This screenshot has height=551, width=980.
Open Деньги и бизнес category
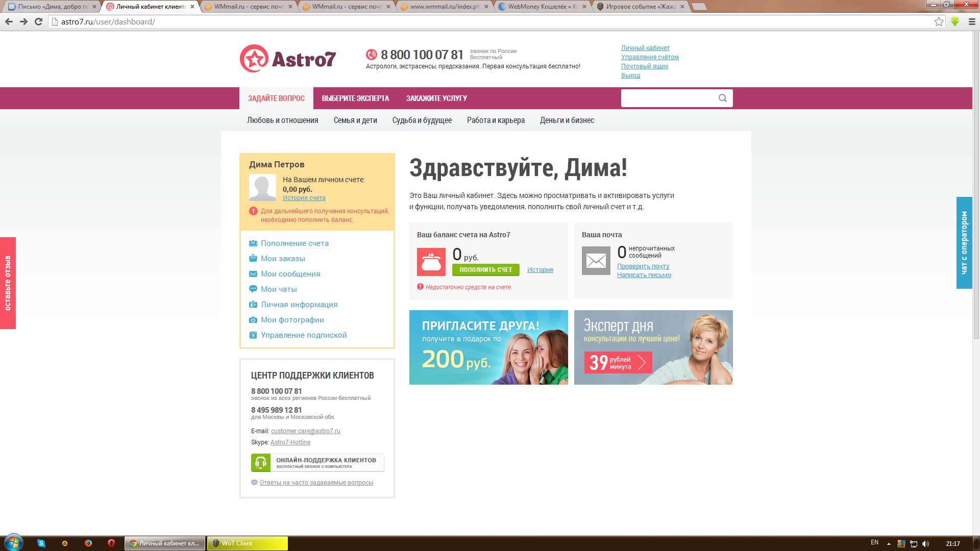coord(567,120)
